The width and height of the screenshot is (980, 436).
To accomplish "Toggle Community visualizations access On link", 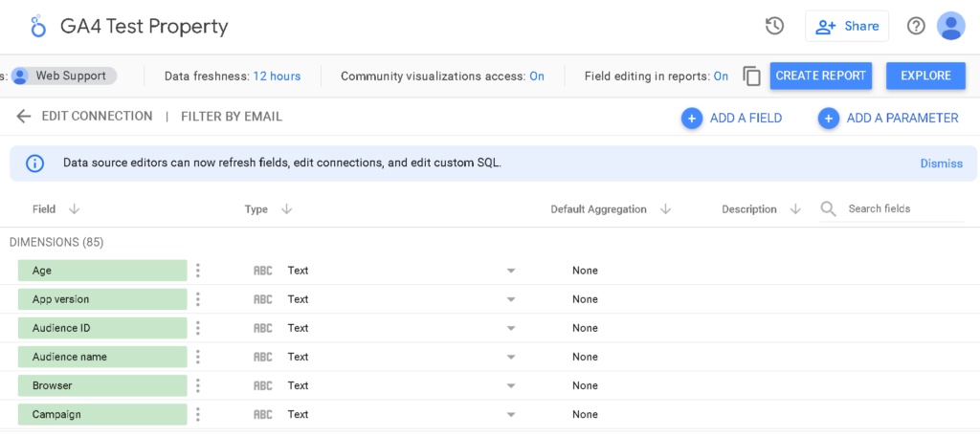I will (537, 76).
